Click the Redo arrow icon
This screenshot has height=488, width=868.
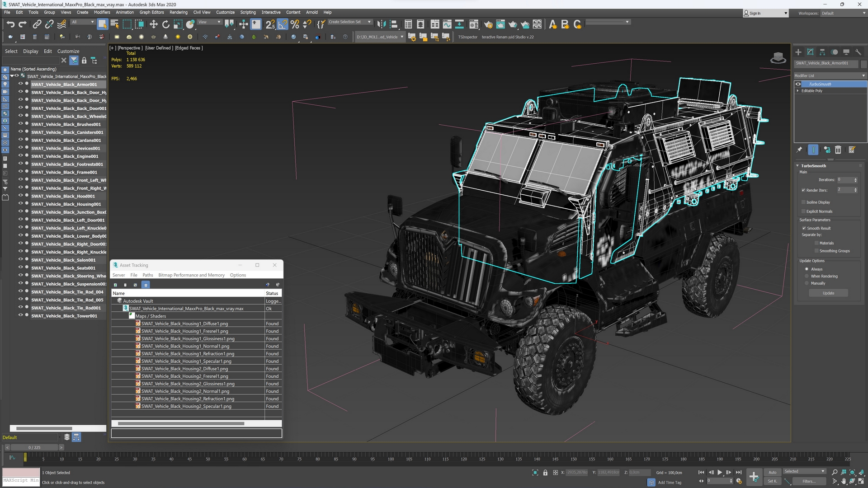[23, 24]
